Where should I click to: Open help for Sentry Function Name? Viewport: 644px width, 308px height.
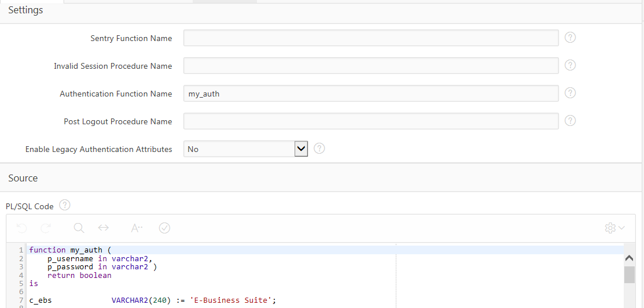570,38
